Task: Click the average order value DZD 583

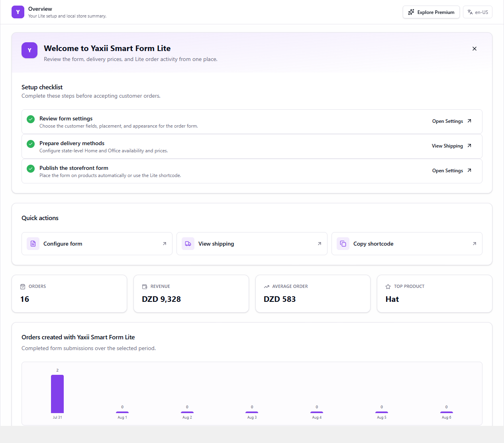Action: tap(280, 299)
